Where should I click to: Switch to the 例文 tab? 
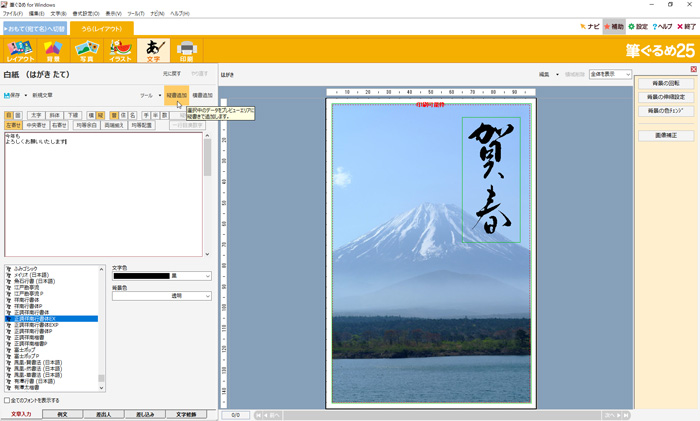point(62,414)
